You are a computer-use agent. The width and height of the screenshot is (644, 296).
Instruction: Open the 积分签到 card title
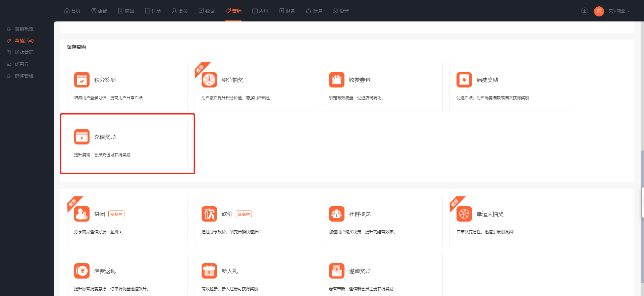(105, 80)
